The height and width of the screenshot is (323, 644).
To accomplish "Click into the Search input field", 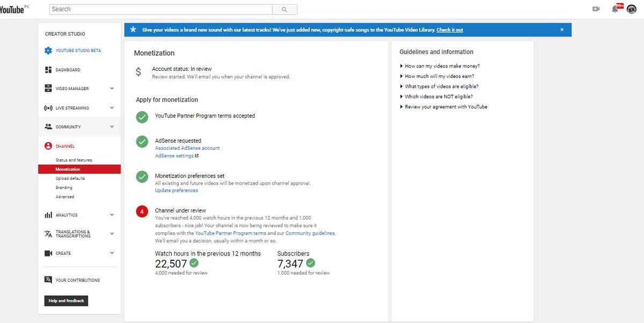I will pos(161,9).
